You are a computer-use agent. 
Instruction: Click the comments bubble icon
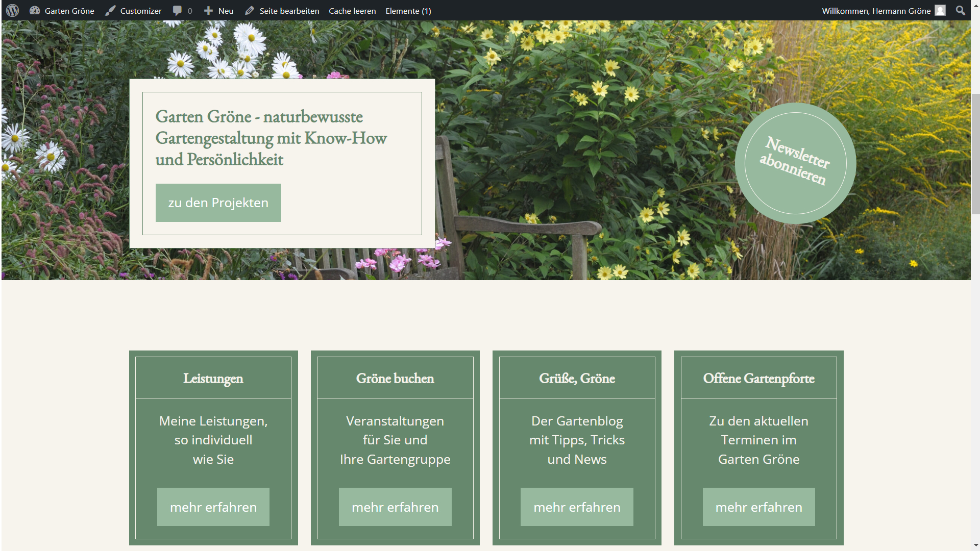click(177, 11)
